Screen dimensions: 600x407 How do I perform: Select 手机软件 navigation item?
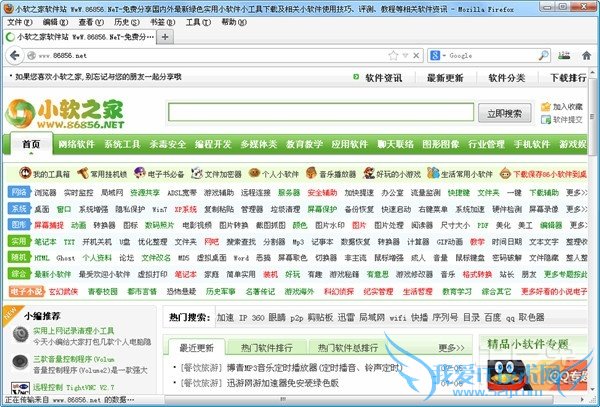(x=532, y=144)
